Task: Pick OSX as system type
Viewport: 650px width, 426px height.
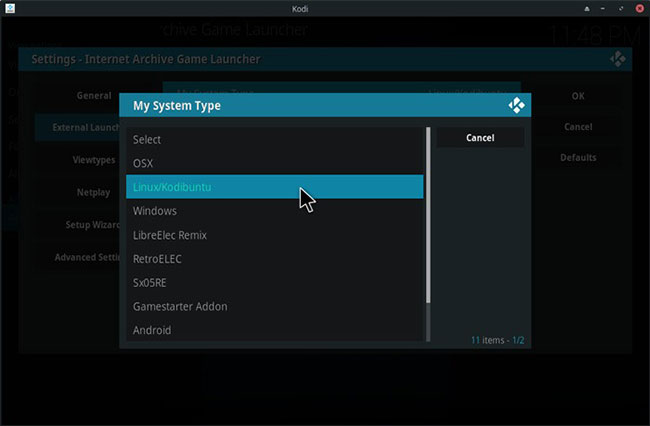Action: [x=274, y=163]
